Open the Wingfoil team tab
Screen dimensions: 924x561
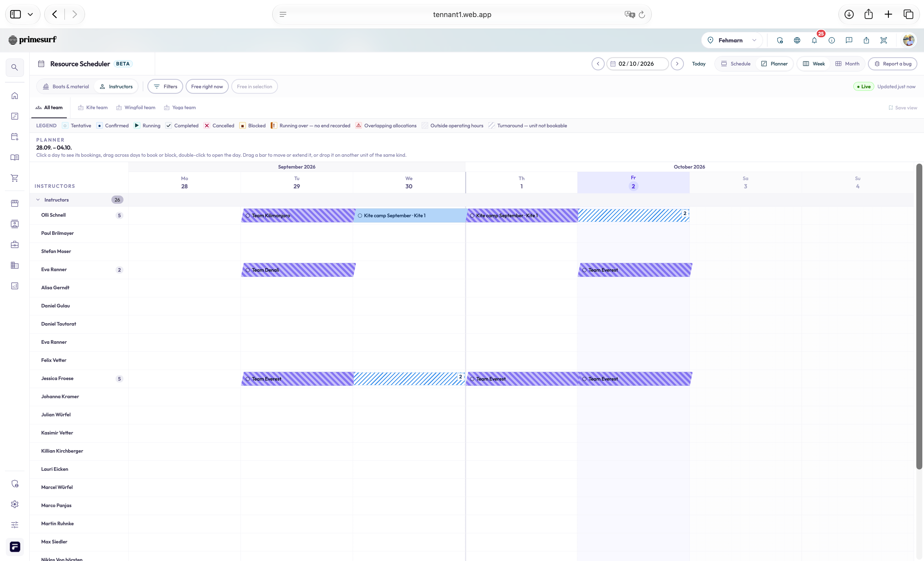point(136,108)
